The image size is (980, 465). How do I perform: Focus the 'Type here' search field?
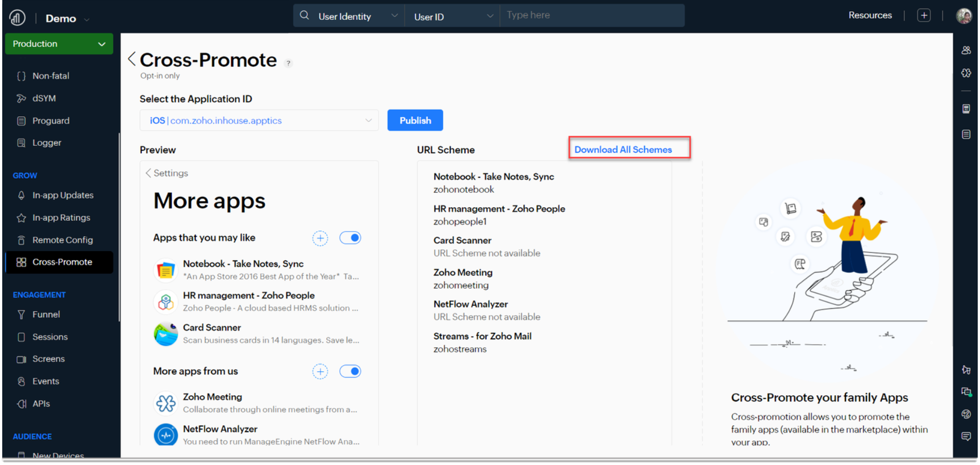point(591,15)
